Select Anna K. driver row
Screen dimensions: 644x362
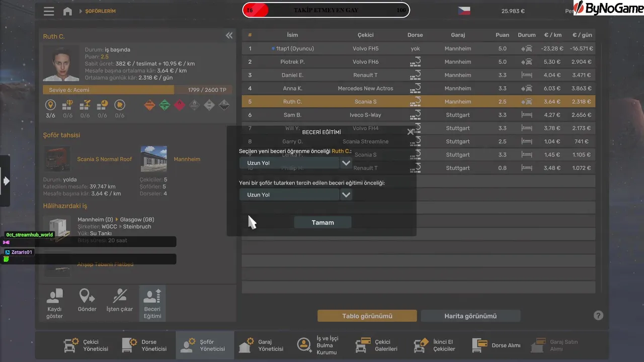(x=419, y=88)
